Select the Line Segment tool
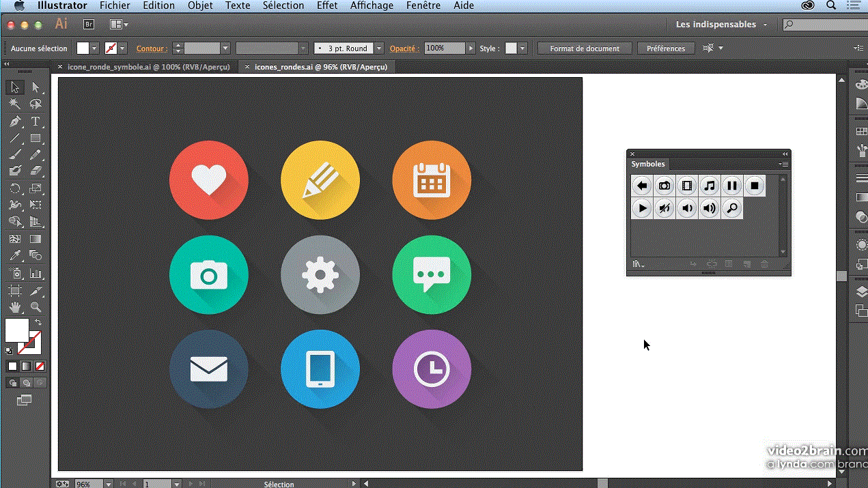 tap(15, 139)
